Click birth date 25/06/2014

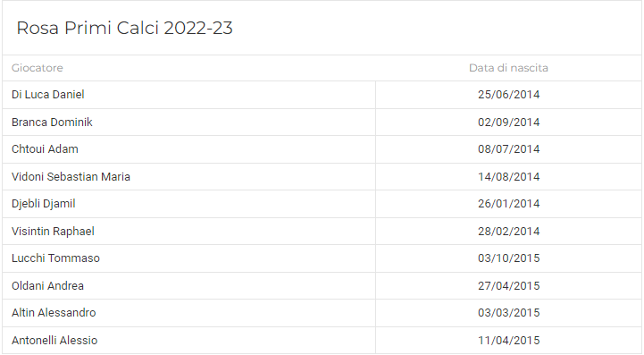pos(508,95)
